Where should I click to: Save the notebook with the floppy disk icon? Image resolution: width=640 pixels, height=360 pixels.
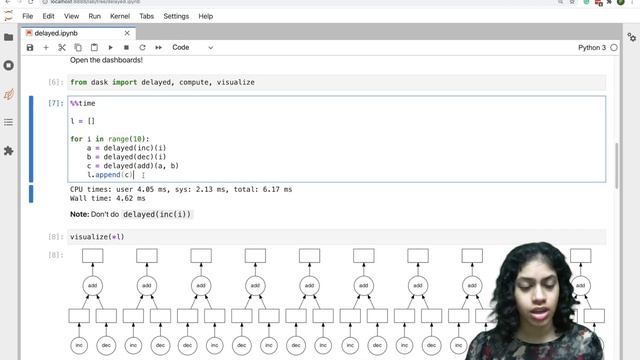coord(30,48)
